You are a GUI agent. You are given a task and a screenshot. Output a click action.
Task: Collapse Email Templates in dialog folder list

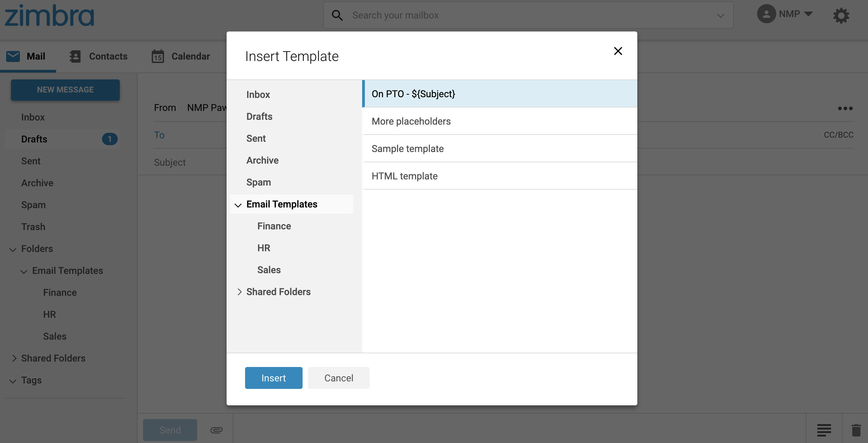[238, 205]
